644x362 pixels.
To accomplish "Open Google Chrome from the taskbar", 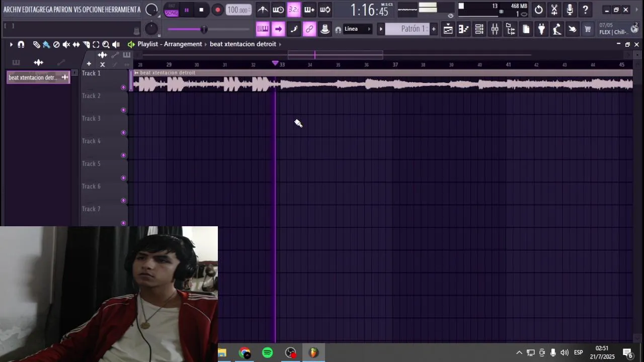I will click(x=245, y=353).
